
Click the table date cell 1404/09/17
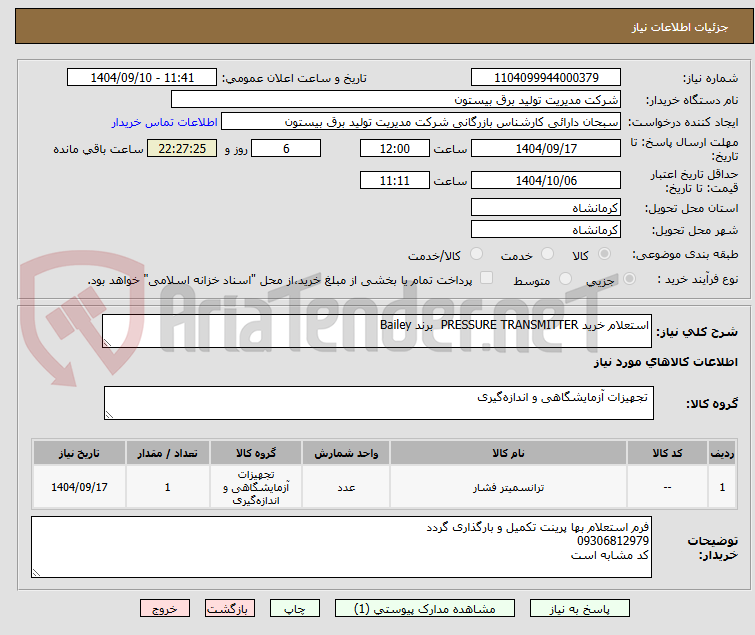click(79, 487)
